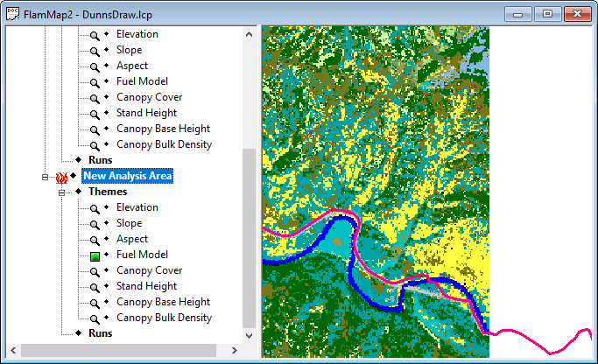Click tree panel scroll right arrow

pos(235,350)
